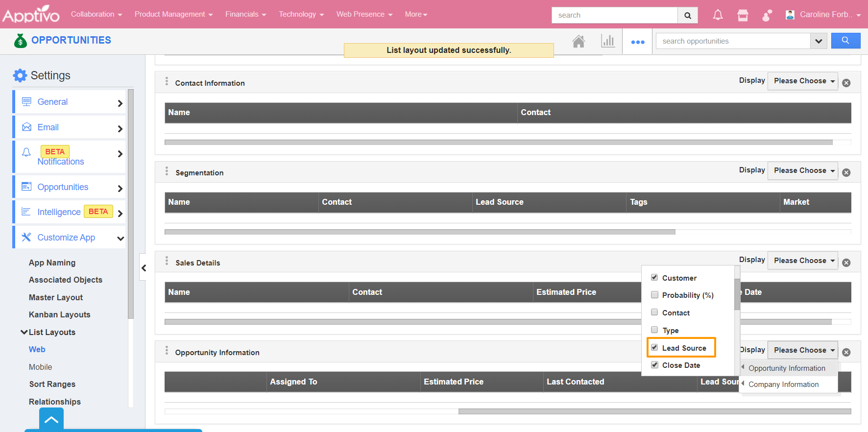Viewport: 868px width, 432px height.
Task: Expand the search opportunities dropdown arrow
Action: pyautogui.click(x=818, y=41)
